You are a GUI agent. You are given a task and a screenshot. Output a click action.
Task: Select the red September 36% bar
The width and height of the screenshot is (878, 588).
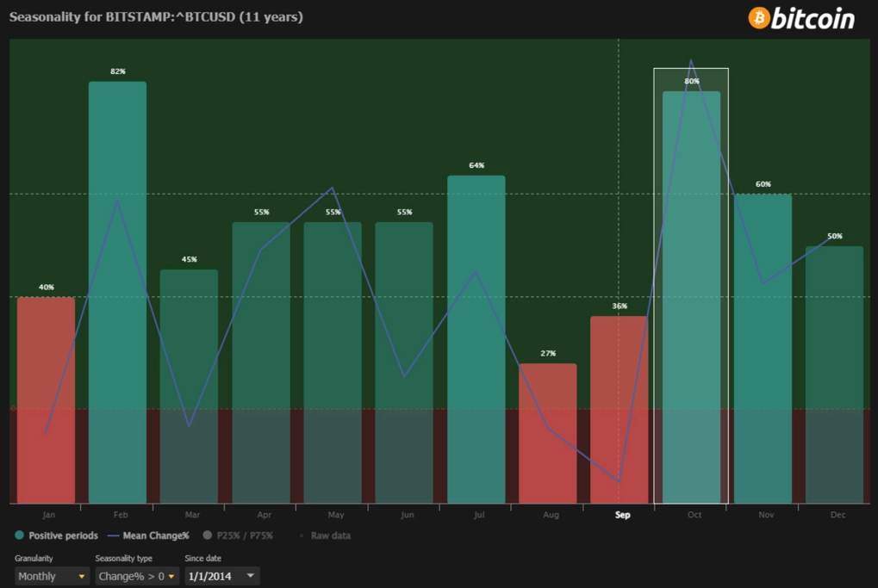[x=619, y=410]
